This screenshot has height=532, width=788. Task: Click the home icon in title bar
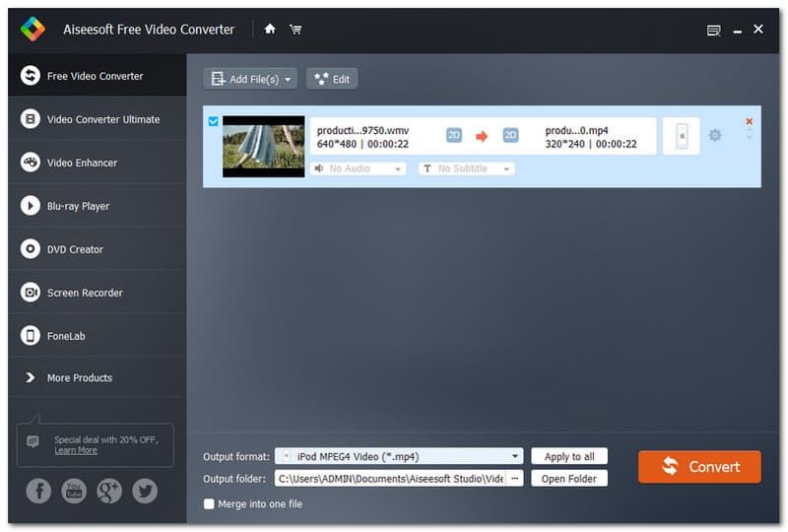click(x=270, y=30)
